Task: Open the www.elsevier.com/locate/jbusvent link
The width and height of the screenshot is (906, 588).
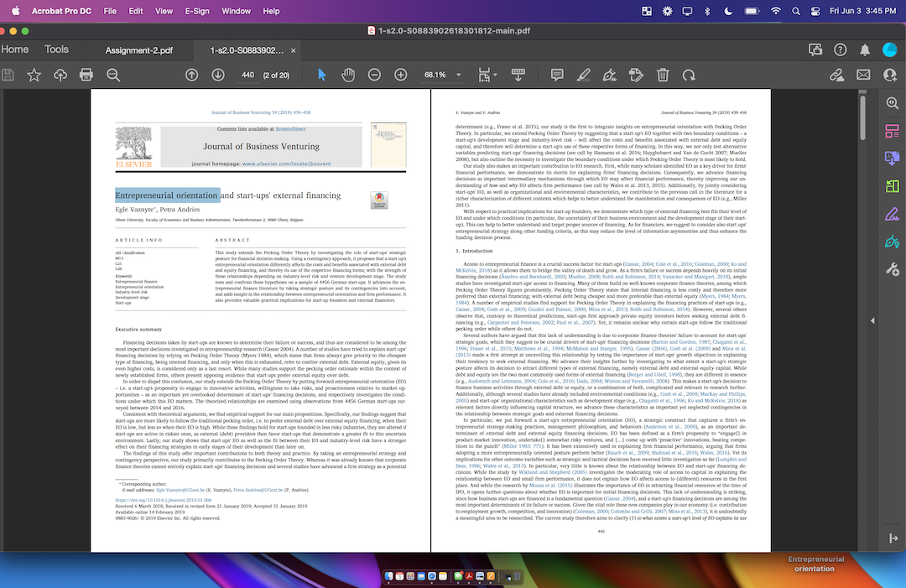Action: [x=287, y=164]
